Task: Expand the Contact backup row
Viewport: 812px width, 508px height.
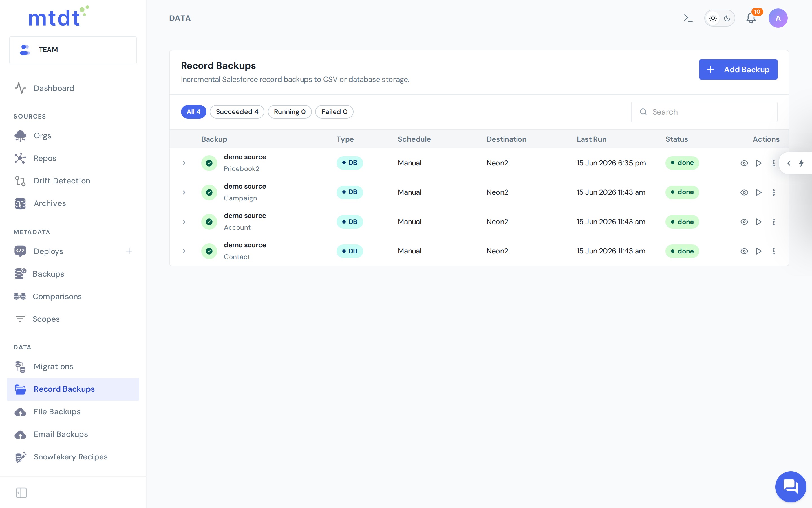Action: [x=184, y=251]
